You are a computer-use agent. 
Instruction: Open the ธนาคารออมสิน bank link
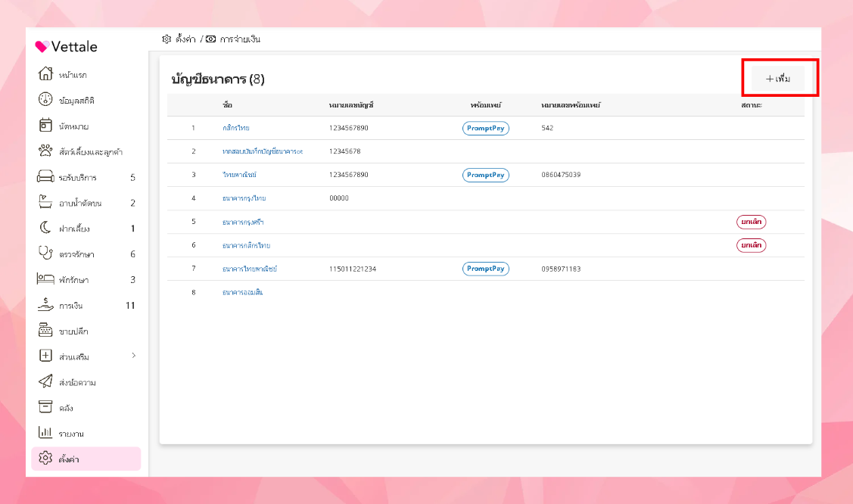[x=243, y=292]
